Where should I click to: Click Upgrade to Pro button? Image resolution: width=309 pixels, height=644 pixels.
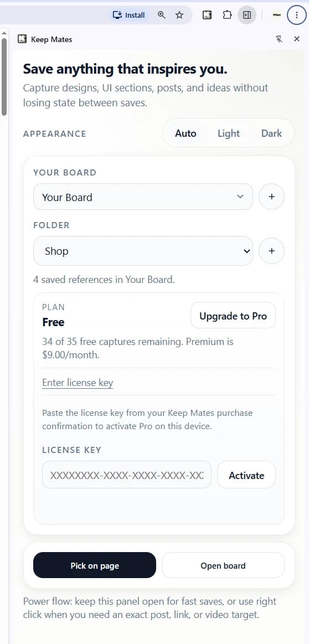(x=233, y=316)
